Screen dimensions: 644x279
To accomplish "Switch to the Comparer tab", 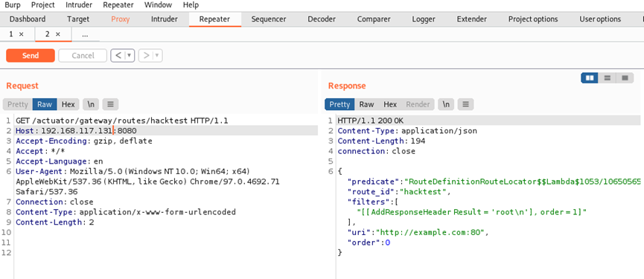I will 374,19.
